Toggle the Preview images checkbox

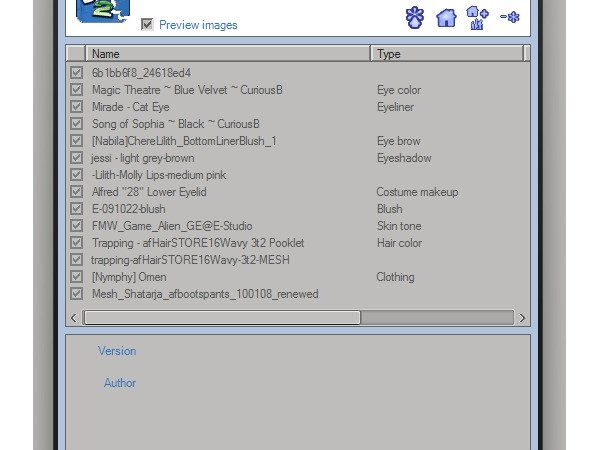point(147,24)
